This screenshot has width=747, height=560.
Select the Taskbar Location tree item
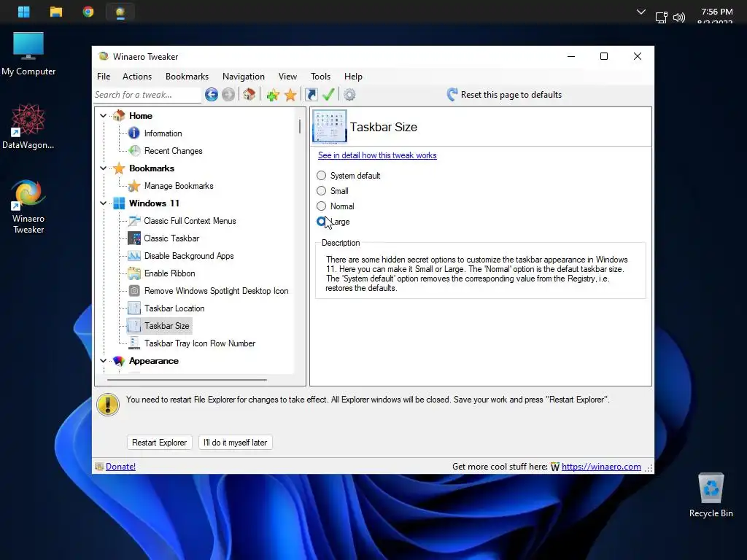tap(174, 308)
